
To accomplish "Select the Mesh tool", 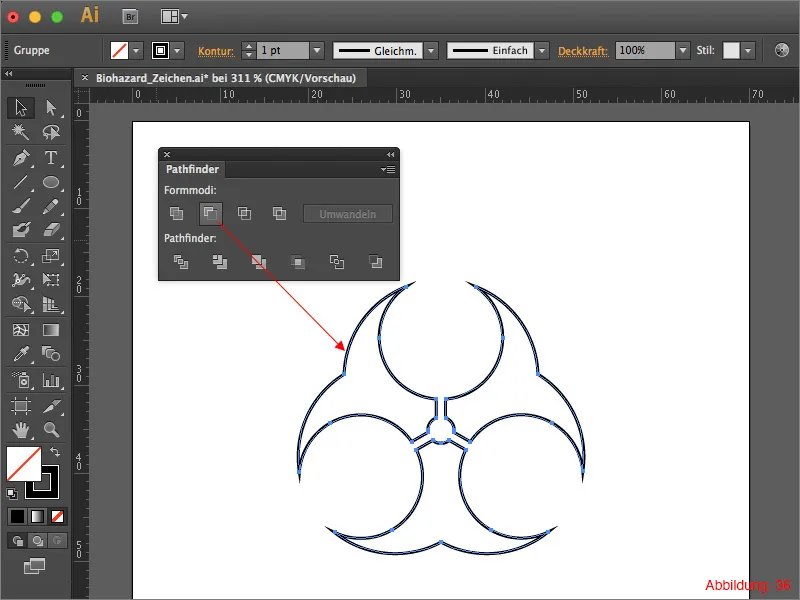I will (x=21, y=330).
